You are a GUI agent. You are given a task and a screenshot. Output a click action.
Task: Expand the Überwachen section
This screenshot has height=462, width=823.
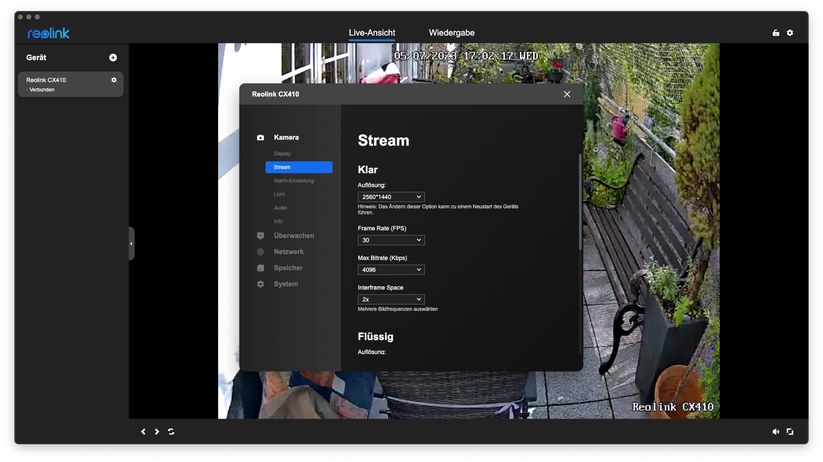tap(294, 236)
